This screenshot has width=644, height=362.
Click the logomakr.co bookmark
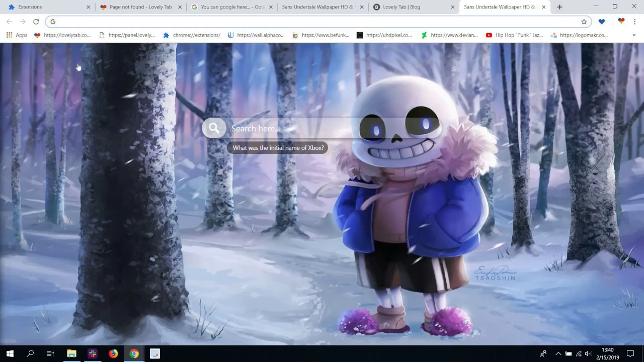point(584,35)
